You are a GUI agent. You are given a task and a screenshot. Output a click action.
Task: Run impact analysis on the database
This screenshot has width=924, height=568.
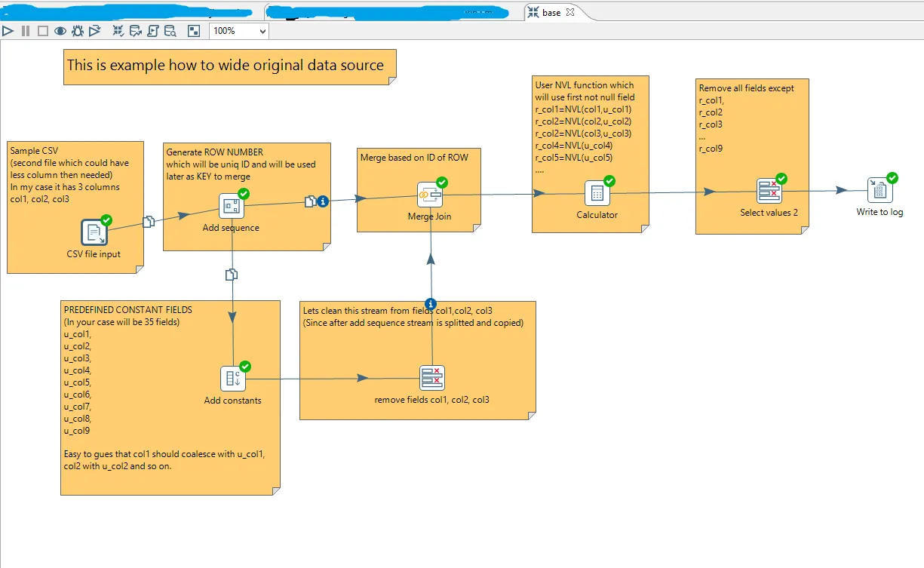tap(136, 31)
